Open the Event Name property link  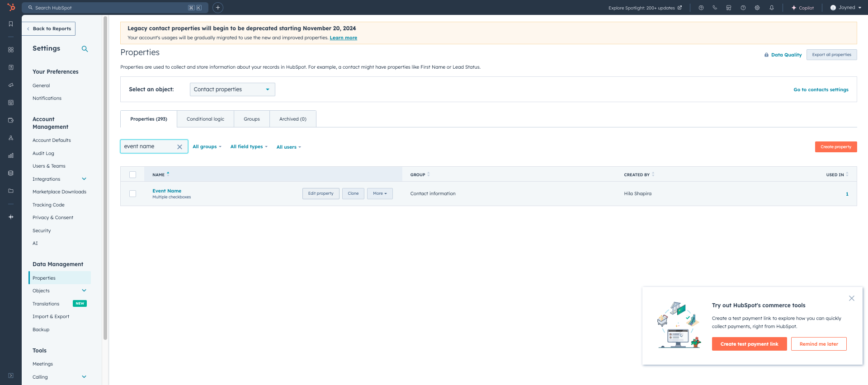[x=167, y=191]
